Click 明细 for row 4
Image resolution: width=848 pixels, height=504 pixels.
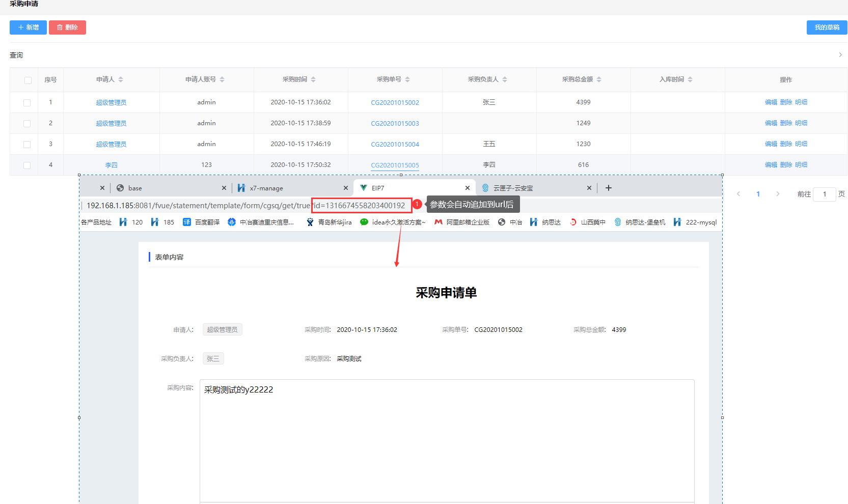[801, 165]
